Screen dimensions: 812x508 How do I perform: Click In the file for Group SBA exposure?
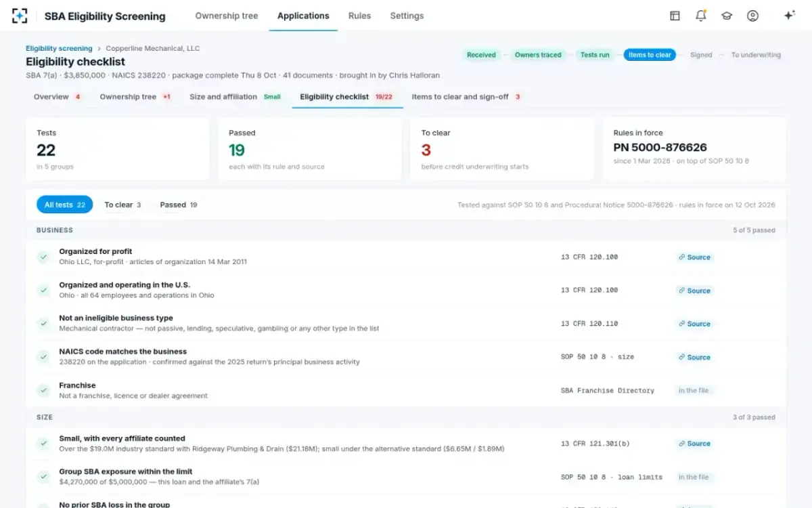694,477
